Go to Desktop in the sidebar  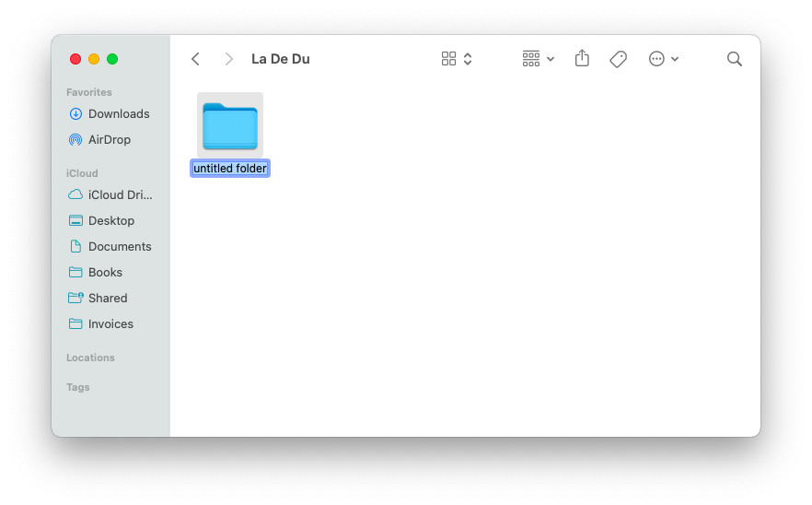110,220
